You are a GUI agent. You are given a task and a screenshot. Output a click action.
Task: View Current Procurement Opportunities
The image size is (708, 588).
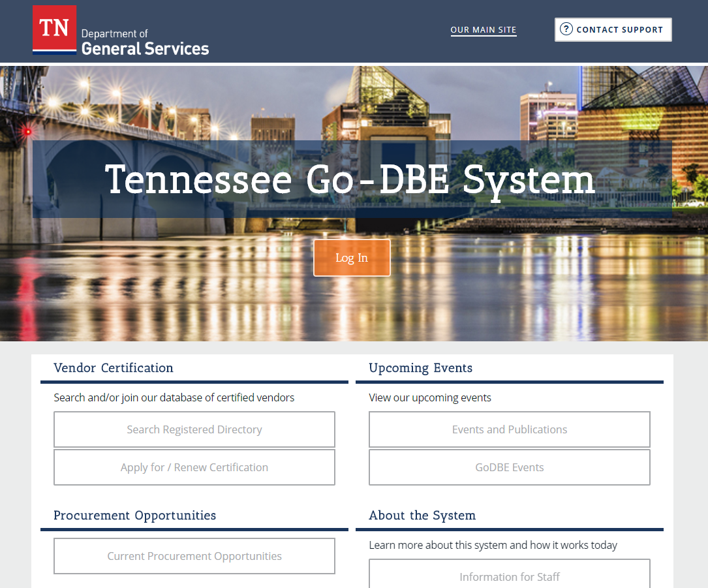pyautogui.click(x=194, y=556)
